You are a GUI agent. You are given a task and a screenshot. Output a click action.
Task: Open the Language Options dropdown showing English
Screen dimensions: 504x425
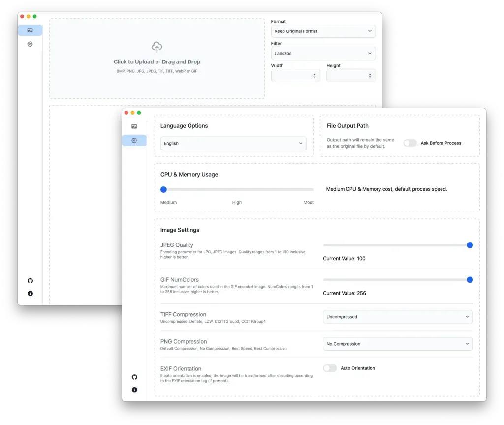point(233,143)
